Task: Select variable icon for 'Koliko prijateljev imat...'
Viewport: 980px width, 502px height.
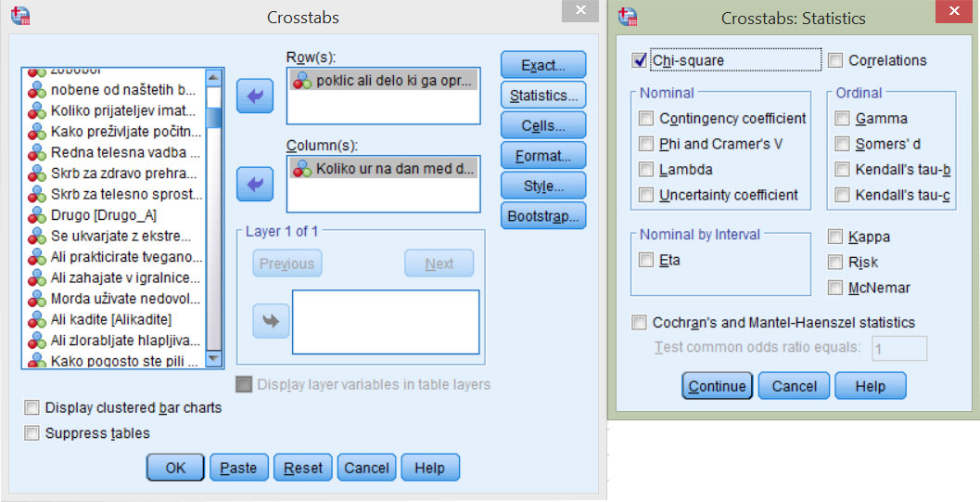Action: click(x=37, y=111)
